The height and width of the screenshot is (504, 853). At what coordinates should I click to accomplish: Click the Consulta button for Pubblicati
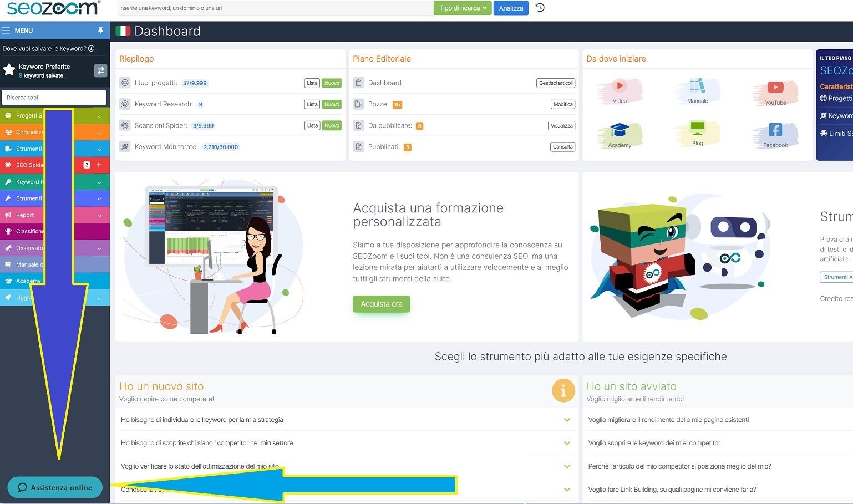click(x=562, y=147)
